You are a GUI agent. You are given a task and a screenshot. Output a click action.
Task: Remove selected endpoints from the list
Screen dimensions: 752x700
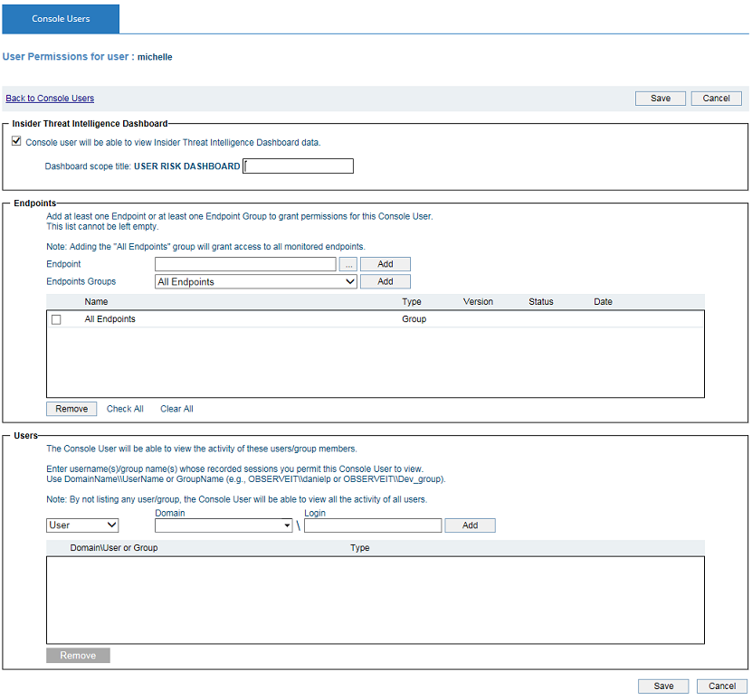(x=71, y=409)
